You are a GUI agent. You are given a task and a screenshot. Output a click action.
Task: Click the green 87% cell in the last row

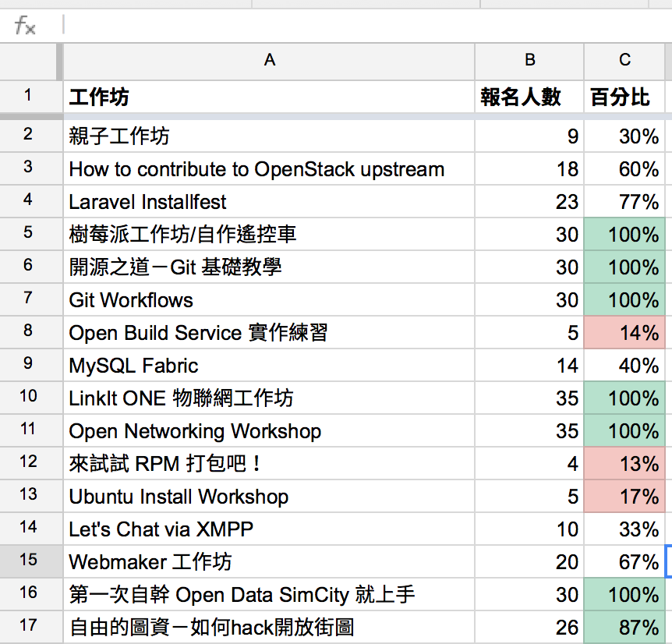click(x=624, y=627)
